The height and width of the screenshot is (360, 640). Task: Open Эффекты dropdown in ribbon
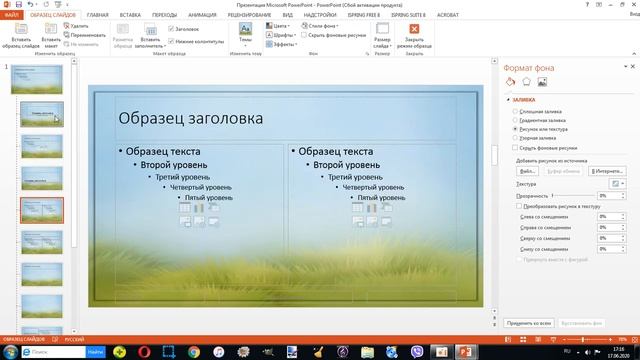(282, 44)
